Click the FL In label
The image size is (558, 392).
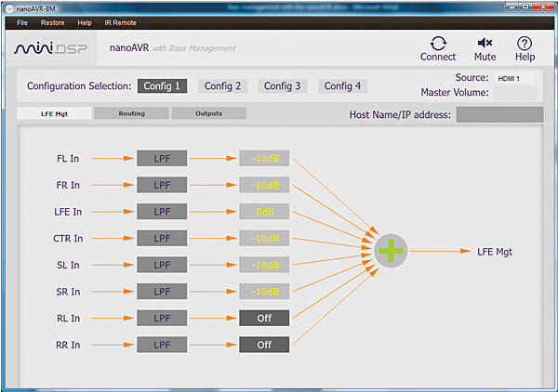(68, 159)
